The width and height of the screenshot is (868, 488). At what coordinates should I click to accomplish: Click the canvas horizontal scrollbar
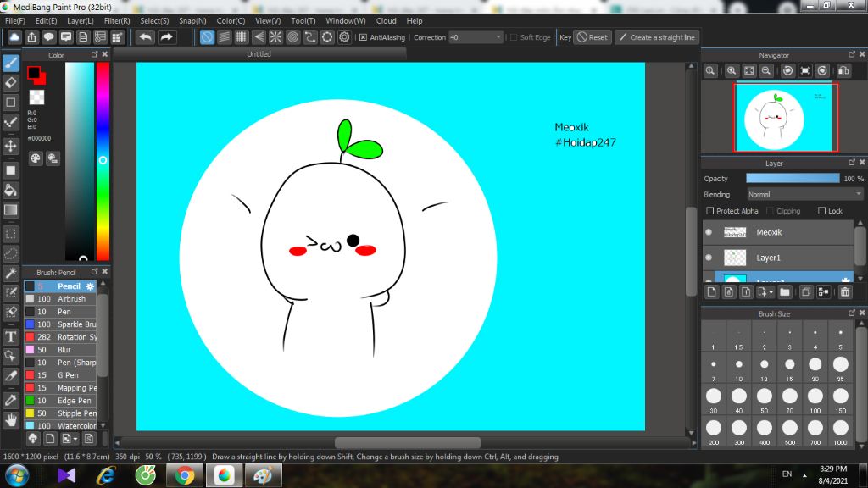point(408,442)
